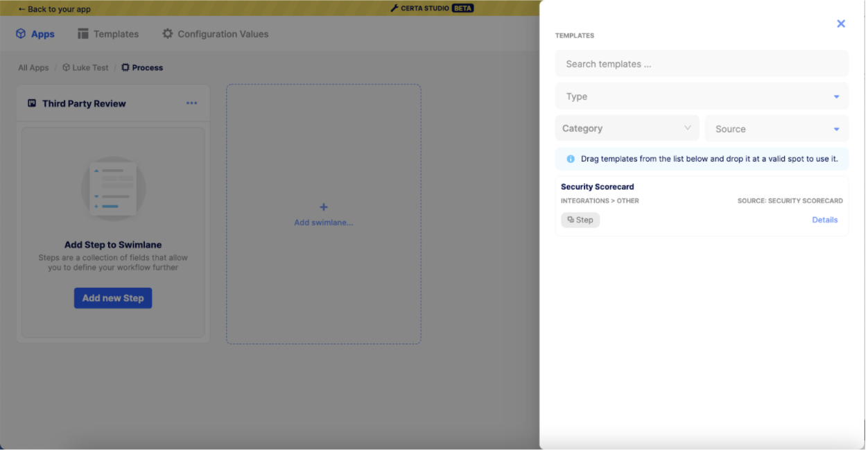Click the Third Party Review swimlane icon
868x450 pixels.
click(x=32, y=103)
